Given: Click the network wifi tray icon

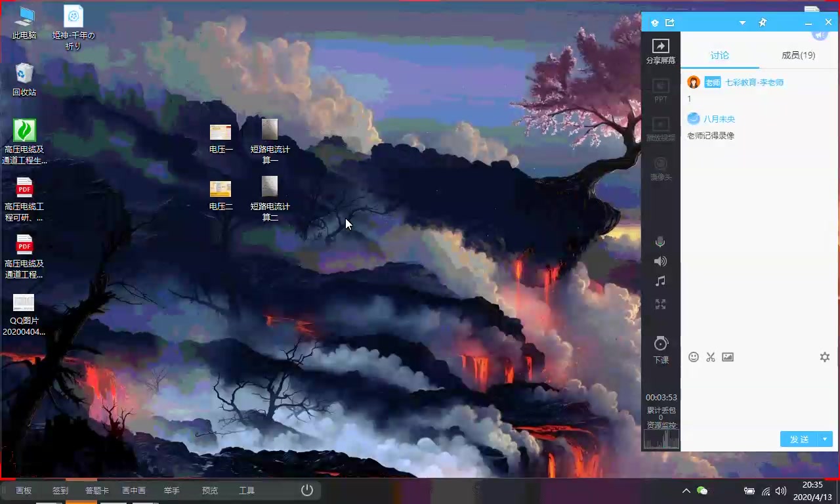Looking at the screenshot, I should (765, 491).
